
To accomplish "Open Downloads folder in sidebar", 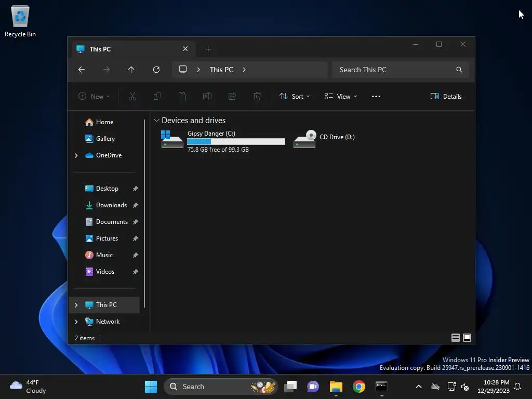I will tap(111, 205).
